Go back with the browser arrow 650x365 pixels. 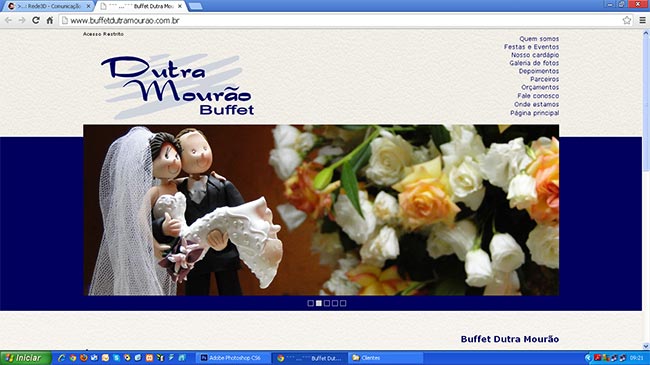tap(8, 20)
